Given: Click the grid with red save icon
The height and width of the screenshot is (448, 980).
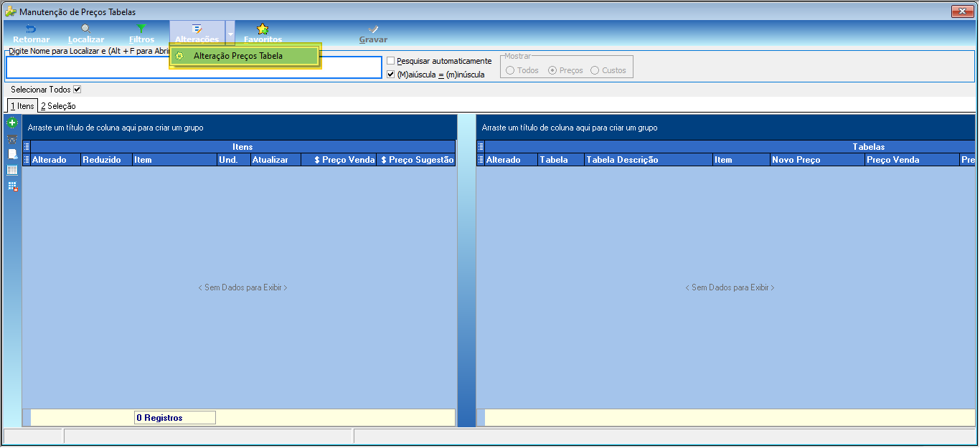Looking at the screenshot, I should [12, 186].
